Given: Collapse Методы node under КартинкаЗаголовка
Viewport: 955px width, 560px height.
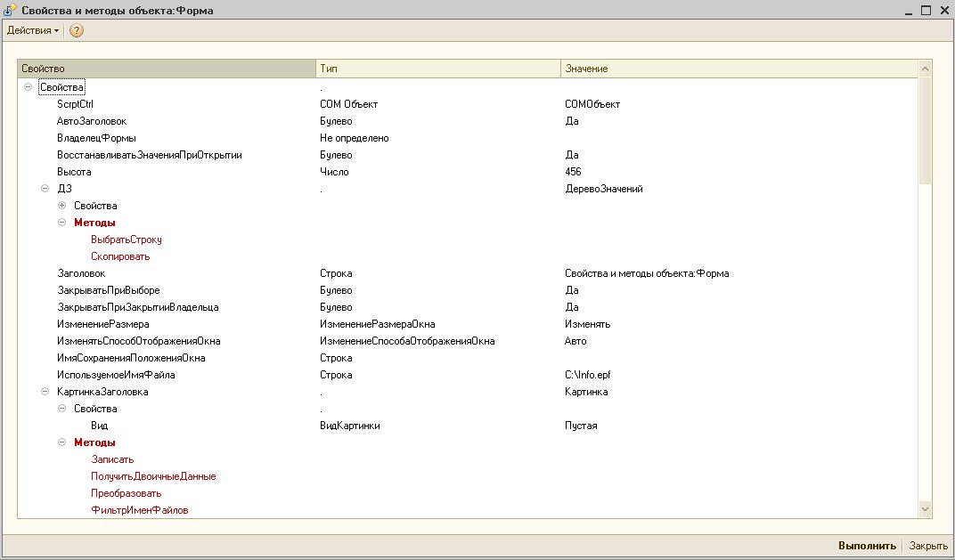Looking at the screenshot, I should click(62, 442).
